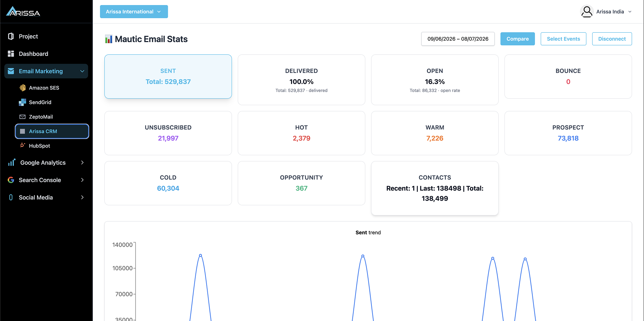Collapse the Email Marketing submenu chevron
Image resolution: width=644 pixels, height=321 pixels.
[x=82, y=71]
